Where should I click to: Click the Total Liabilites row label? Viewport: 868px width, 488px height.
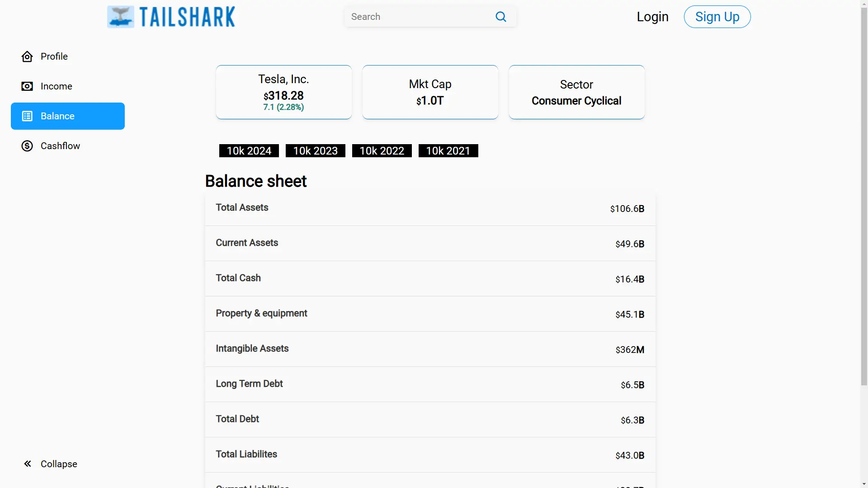(246, 454)
